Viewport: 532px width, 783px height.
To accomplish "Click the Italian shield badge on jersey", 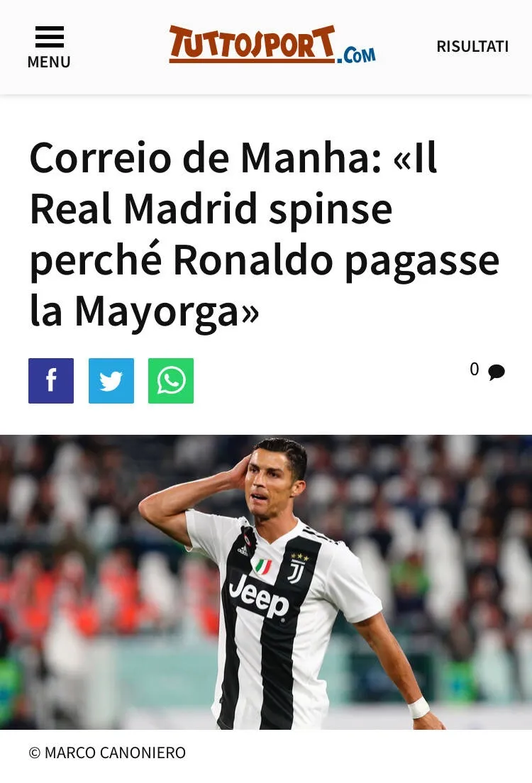I will 262,566.
